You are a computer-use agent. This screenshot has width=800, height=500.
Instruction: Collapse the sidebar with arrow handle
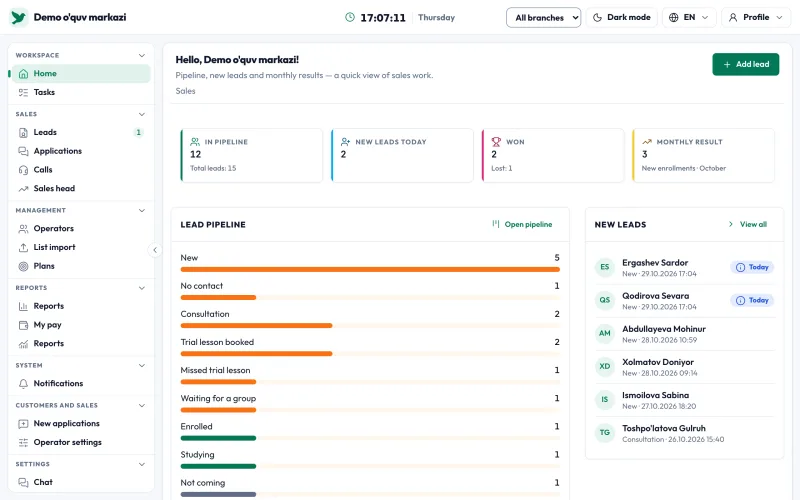click(155, 250)
